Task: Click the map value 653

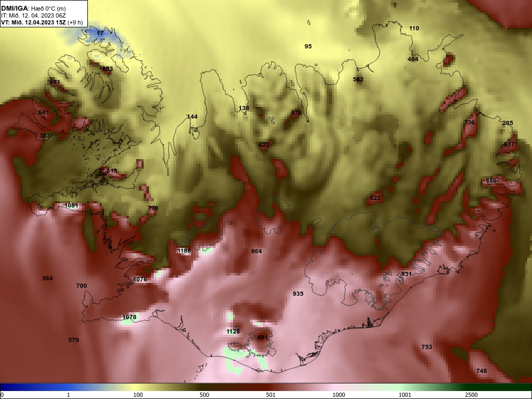Action: pyautogui.click(x=107, y=69)
